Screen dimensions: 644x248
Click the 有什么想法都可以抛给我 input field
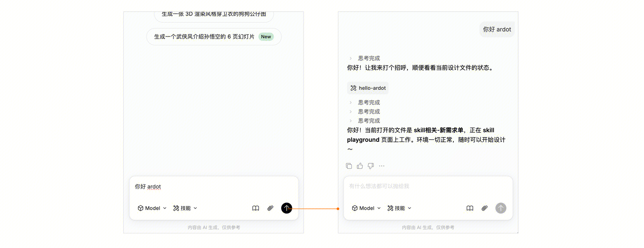pyautogui.click(x=428, y=186)
